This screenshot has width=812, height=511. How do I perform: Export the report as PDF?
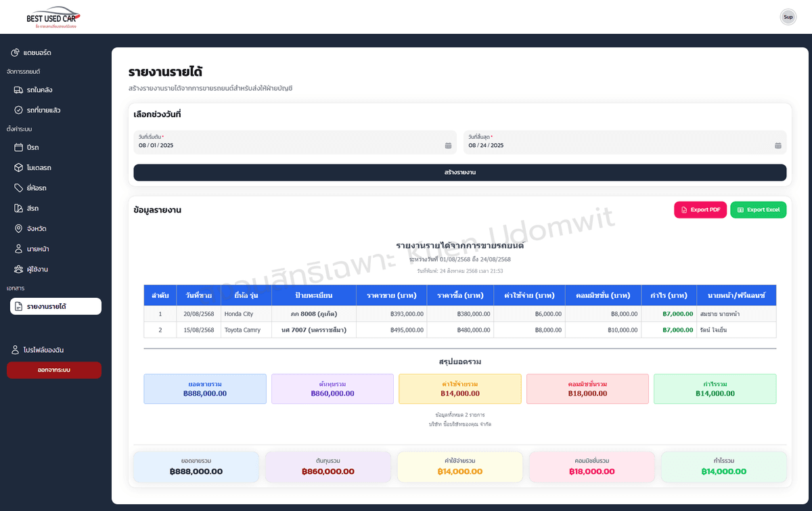[700, 210]
